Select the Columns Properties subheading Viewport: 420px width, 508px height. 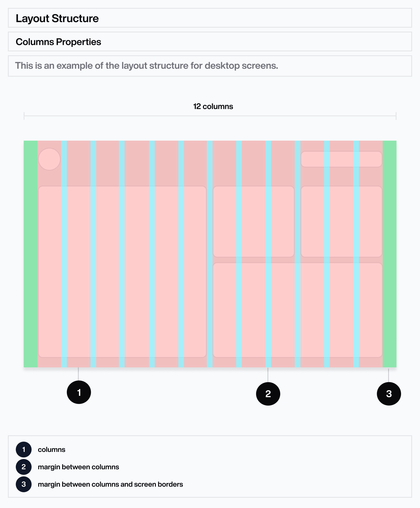(x=58, y=42)
